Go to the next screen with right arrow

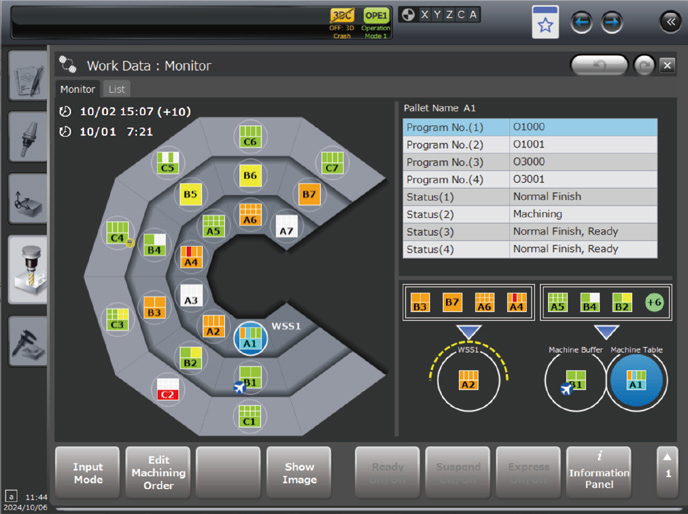611,21
